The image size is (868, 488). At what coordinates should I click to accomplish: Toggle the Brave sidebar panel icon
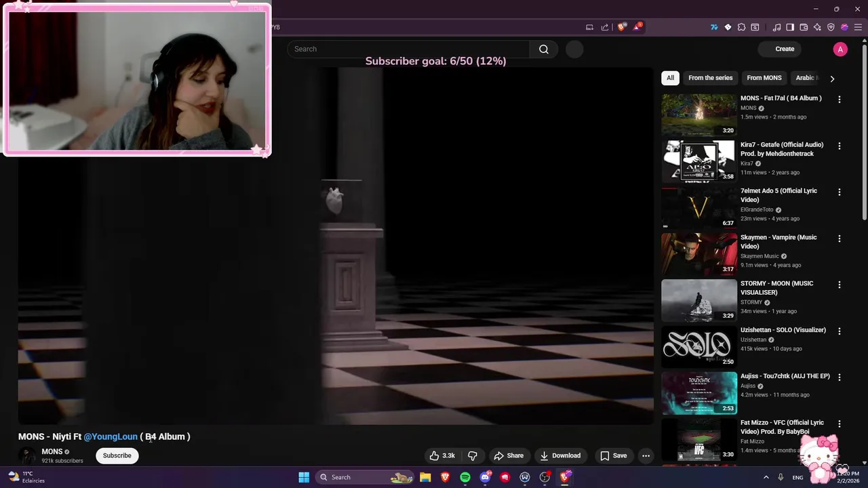(790, 27)
